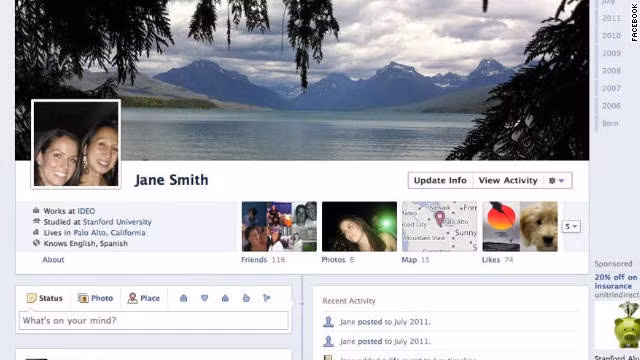
Task: Click the Update Info button
Action: coord(440,180)
